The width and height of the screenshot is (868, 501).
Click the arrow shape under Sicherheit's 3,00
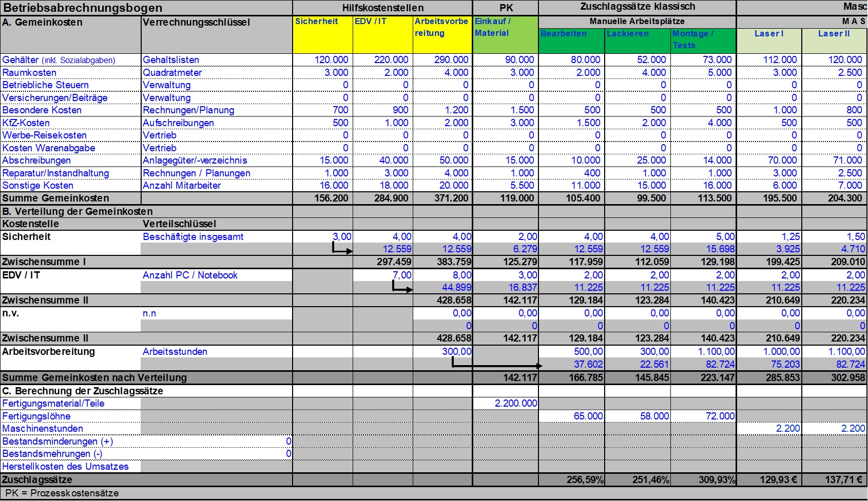342,249
